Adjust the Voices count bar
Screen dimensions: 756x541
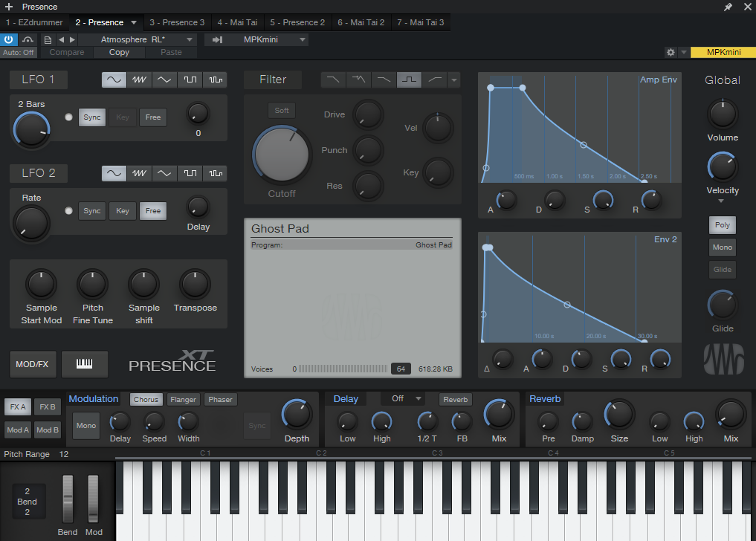(x=343, y=369)
